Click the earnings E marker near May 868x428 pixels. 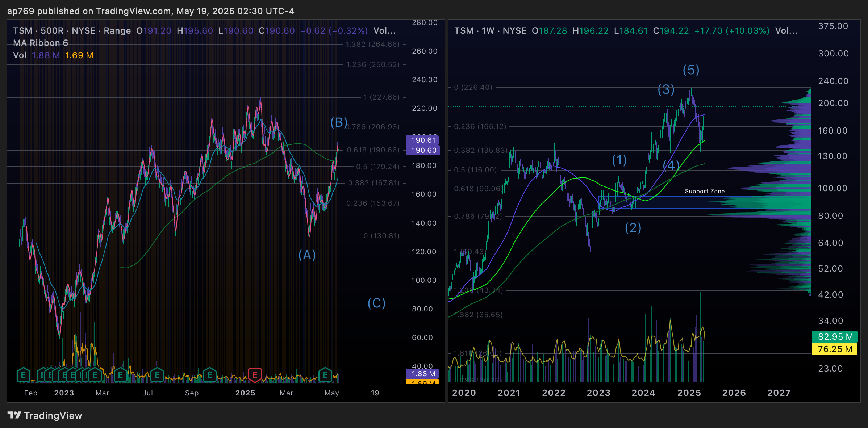click(x=325, y=375)
